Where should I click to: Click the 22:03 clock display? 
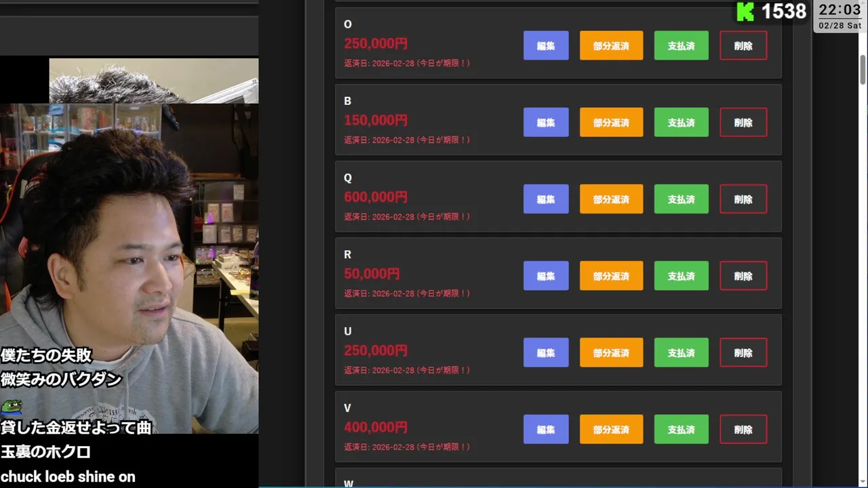[840, 9]
